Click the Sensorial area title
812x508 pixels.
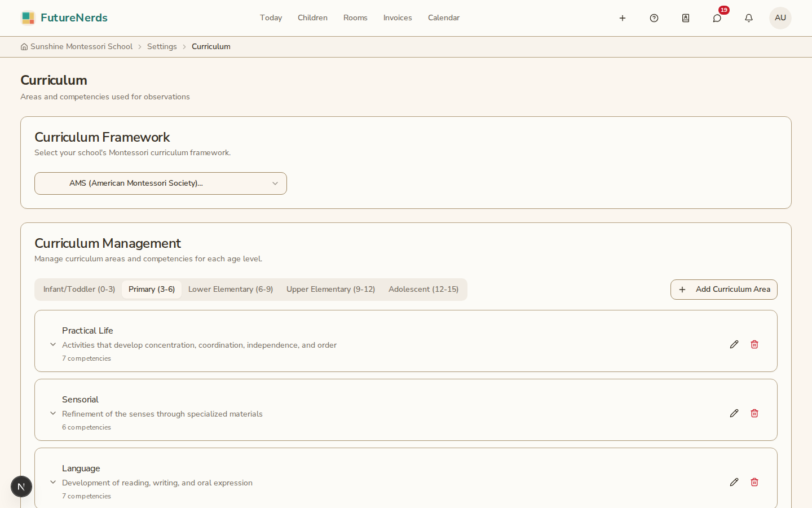(80, 400)
